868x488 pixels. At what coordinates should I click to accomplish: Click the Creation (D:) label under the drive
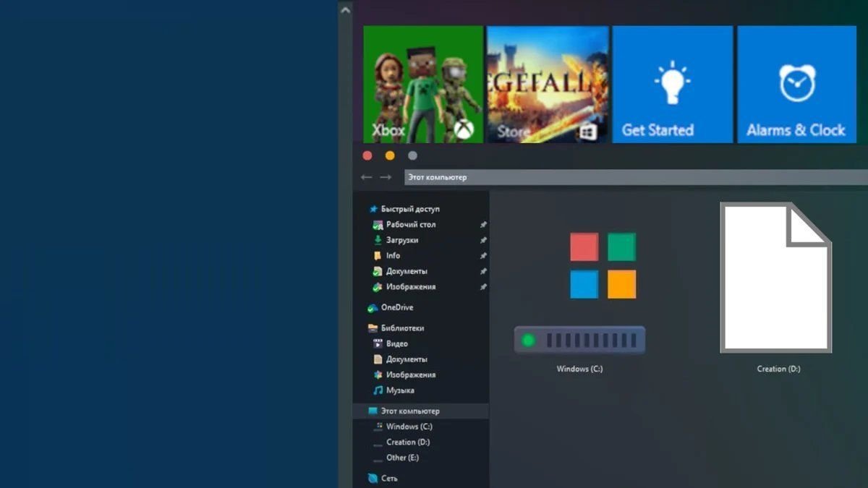778,369
